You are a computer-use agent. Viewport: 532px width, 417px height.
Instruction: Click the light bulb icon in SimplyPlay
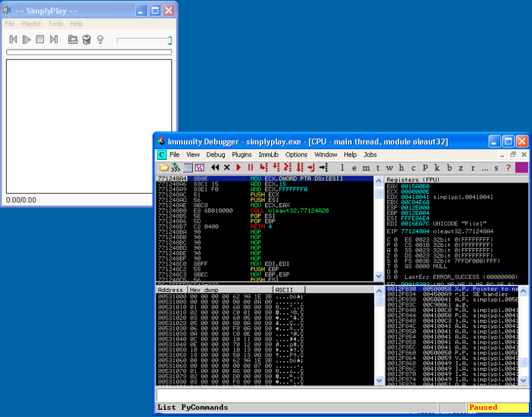click(100, 40)
